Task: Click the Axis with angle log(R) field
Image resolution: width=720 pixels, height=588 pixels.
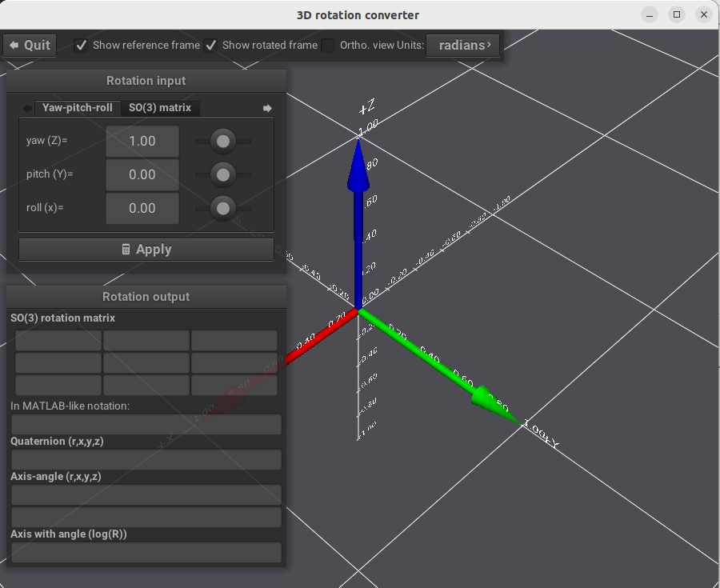Action: 146,553
